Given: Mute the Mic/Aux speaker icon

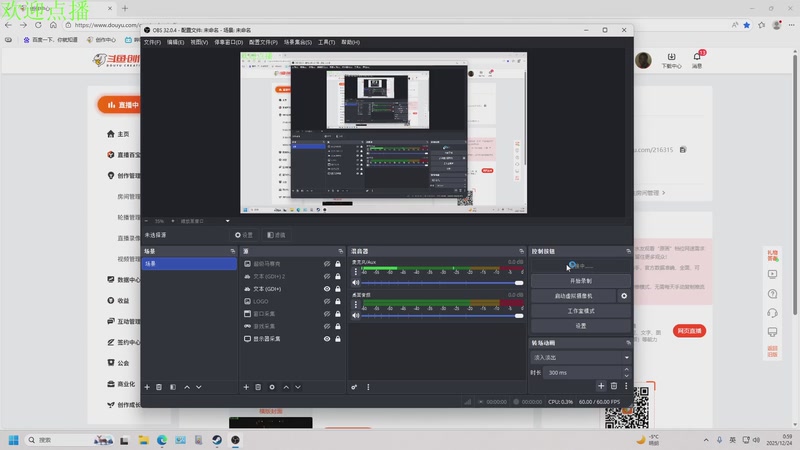Looking at the screenshot, I should click(x=356, y=283).
